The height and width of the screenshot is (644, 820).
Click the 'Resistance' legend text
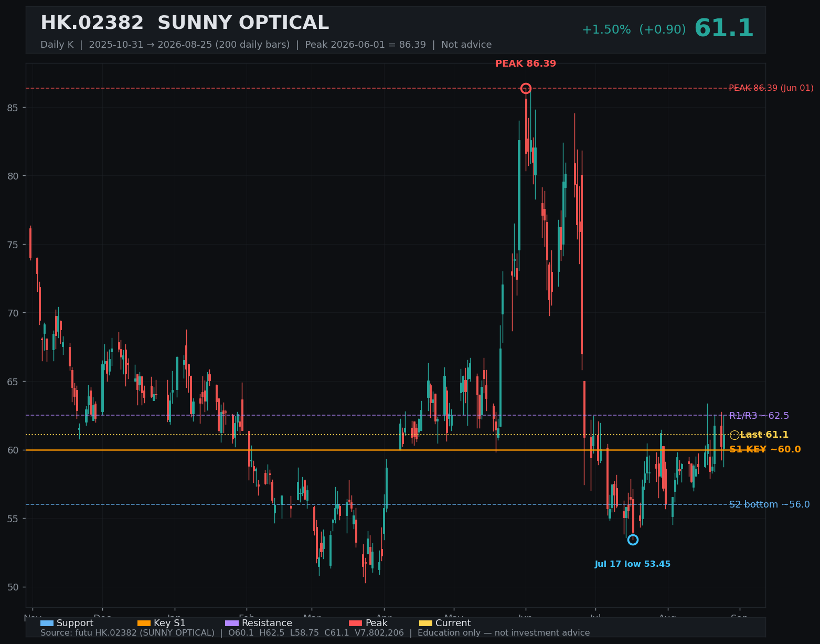coord(267,623)
